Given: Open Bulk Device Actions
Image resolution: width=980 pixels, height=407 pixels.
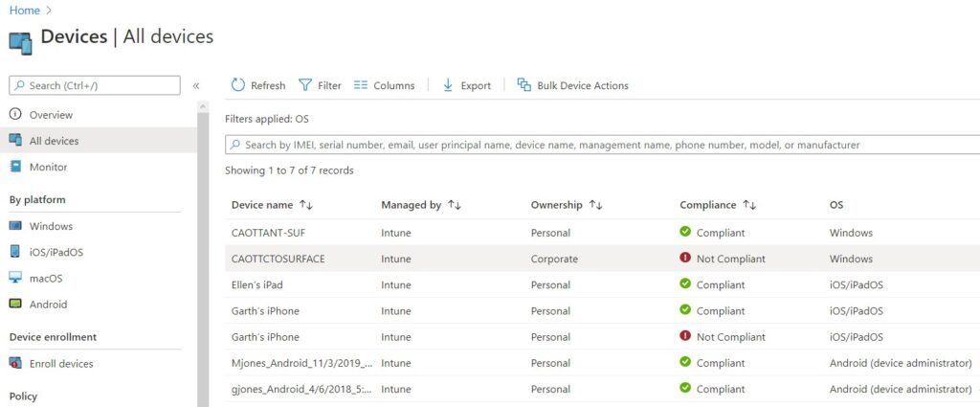Looking at the screenshot, I should [572, 85].
